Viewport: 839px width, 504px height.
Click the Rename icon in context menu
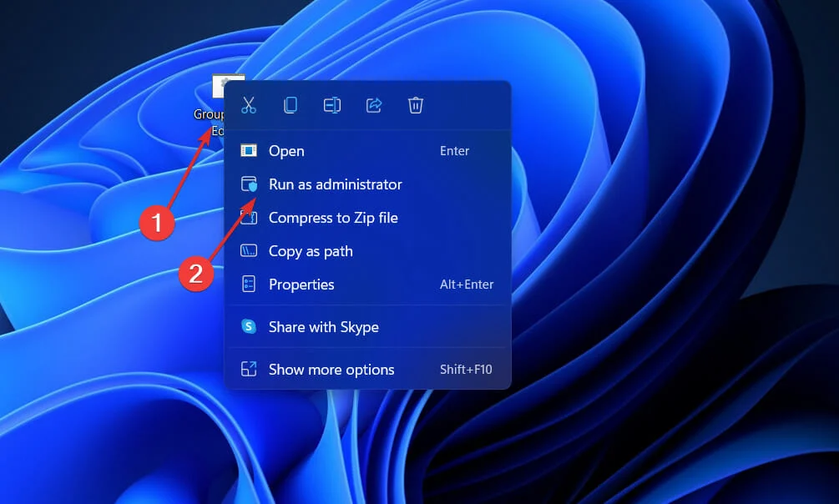tap(331, 105)
